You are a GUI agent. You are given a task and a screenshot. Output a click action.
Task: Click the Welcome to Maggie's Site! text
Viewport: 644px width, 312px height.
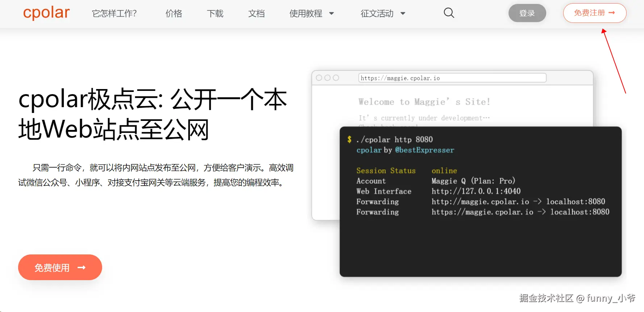click(424, 102)
